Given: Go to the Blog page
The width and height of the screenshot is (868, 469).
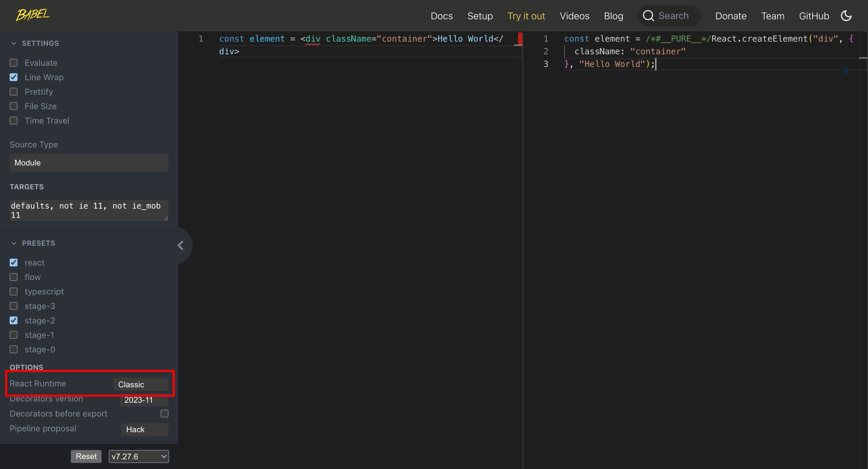Looking at the screenshot, I should click(x=613, y=16).
